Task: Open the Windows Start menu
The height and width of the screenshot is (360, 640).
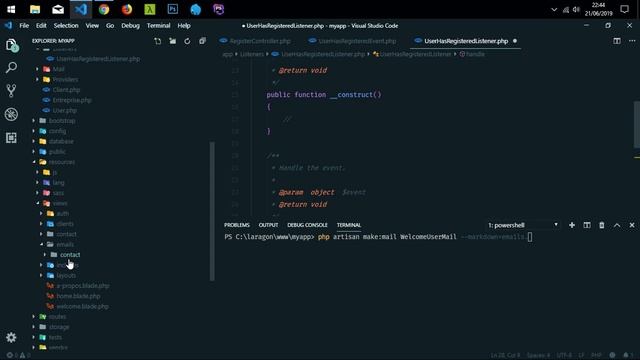Action: [11, 9]
